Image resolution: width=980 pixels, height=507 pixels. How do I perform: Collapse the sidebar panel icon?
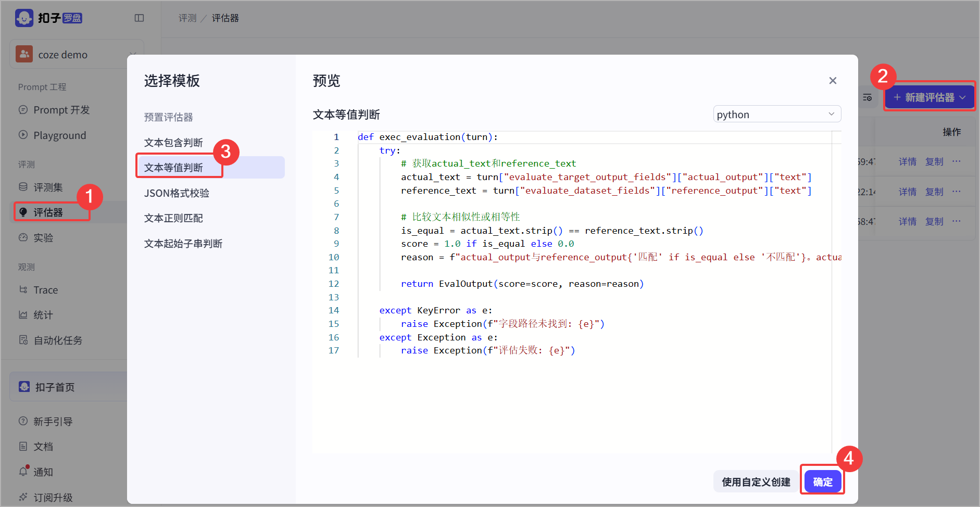click(x=139, y=18)
